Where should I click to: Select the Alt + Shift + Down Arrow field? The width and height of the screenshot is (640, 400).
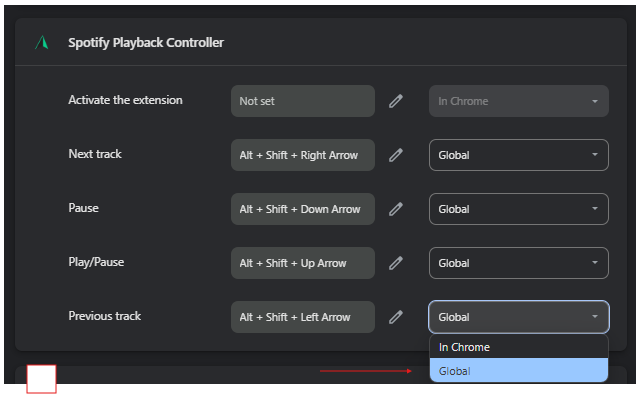coord(303,209)
